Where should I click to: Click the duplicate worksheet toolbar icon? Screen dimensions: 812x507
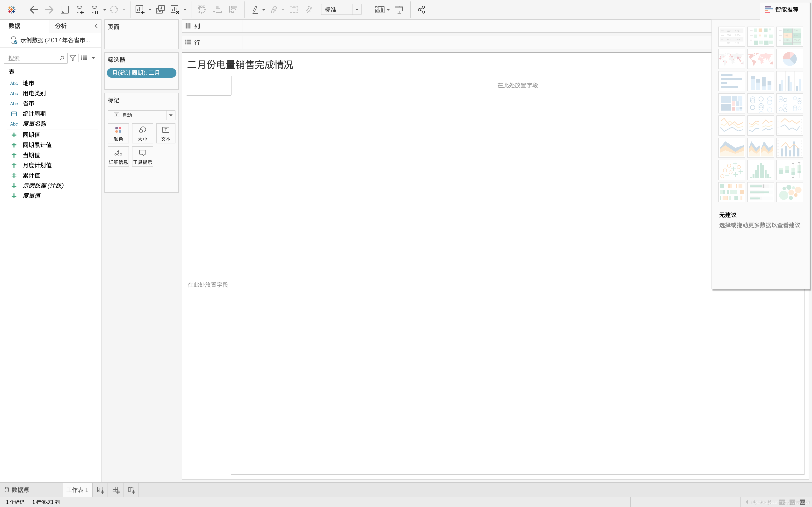[x=160, y=10]
